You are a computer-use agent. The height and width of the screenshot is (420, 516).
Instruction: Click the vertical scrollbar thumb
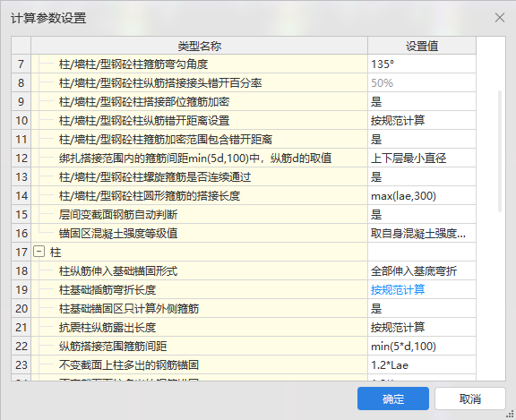click(x=500, y=151)
